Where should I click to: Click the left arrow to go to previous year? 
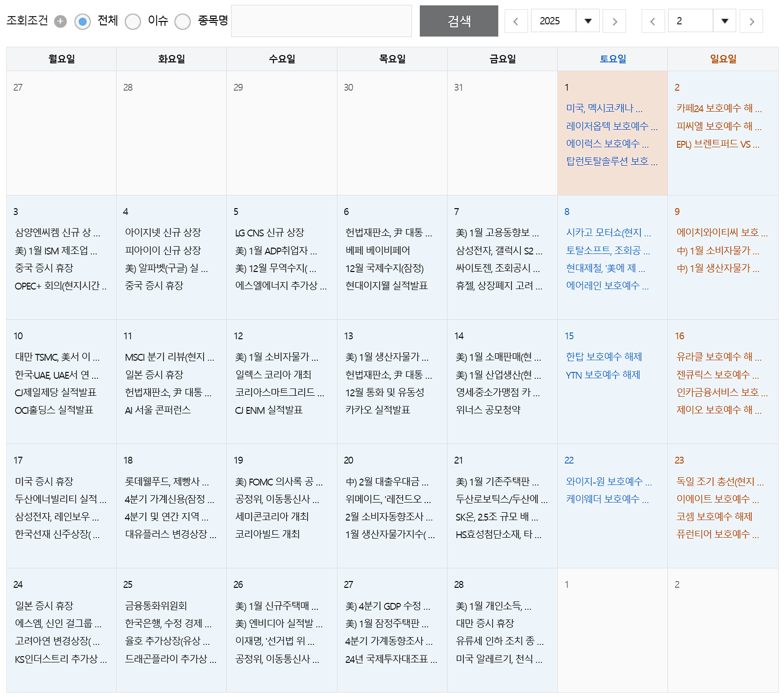click(516, 21)
